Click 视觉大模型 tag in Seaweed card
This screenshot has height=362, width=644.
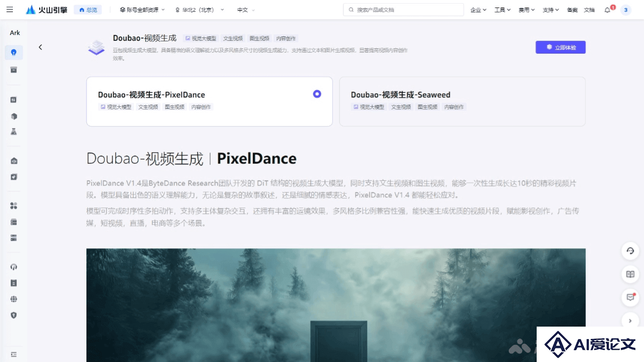click(369, 107)
